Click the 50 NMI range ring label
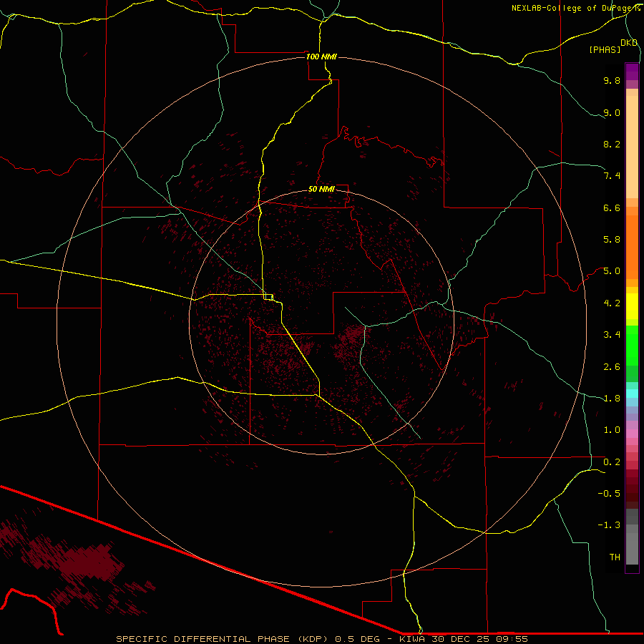 pos(321,189)
